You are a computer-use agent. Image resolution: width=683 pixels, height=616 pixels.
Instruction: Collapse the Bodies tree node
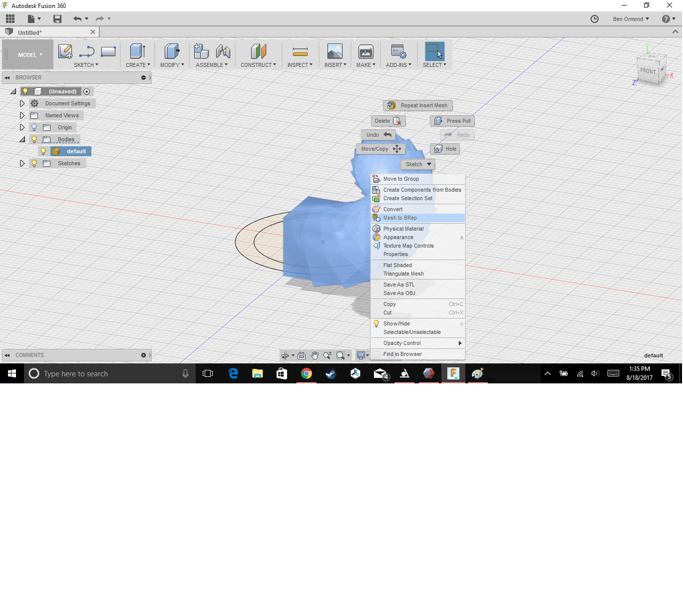22,139
